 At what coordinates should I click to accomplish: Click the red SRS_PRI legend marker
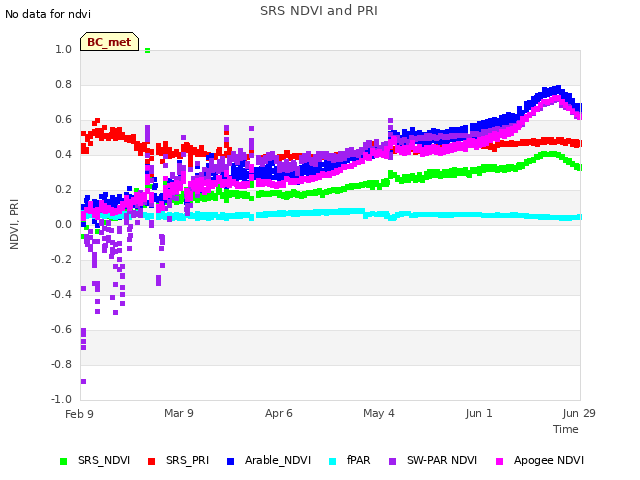pos(151,461)
